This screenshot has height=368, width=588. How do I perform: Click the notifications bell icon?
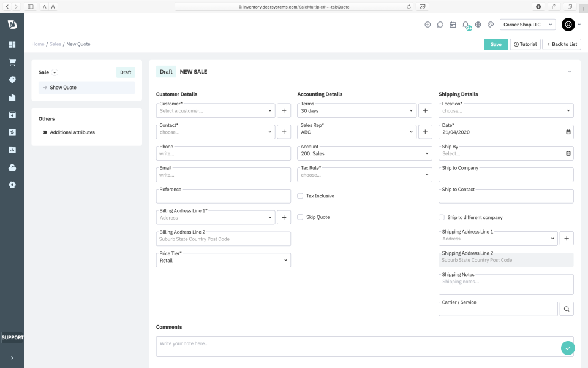pos(466,25)
